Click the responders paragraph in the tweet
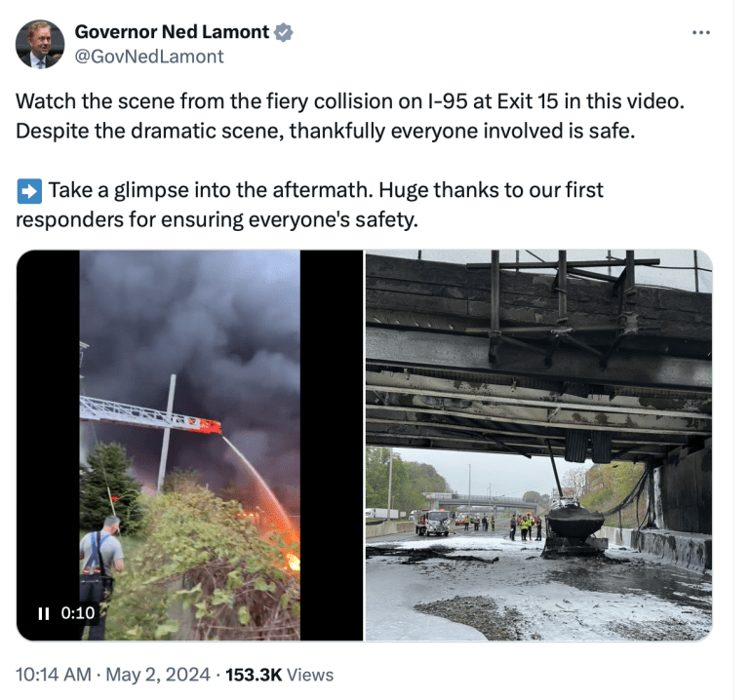Image resolution: width=752 pixels, height=700 pixels. pyautogui.click(x=309, y=205)
